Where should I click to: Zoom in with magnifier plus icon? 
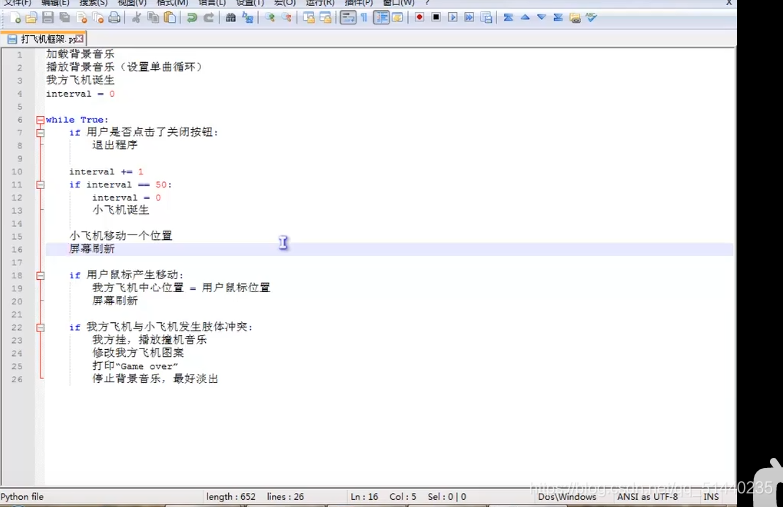point(270,18)
